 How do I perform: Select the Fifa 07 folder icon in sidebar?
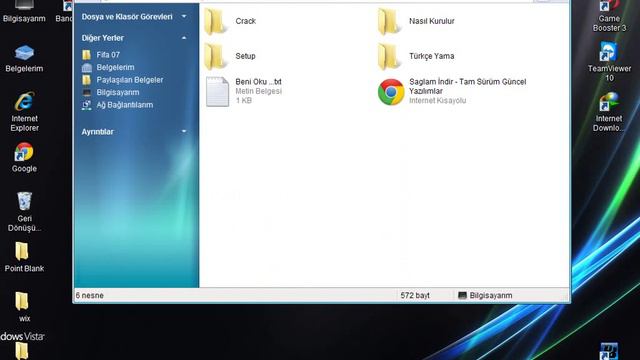pyautogui.click(x=86, y=55)
